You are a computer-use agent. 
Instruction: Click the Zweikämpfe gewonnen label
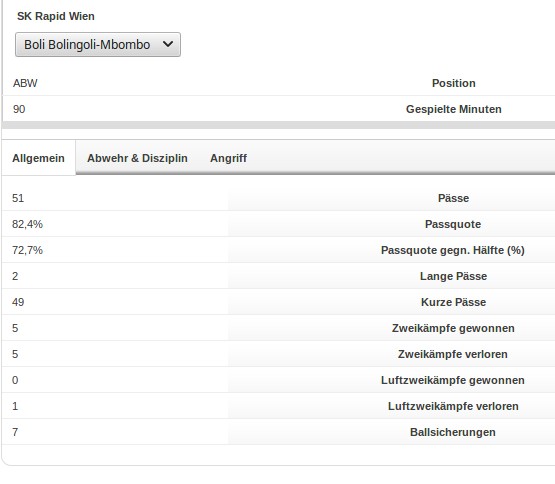(x=453, y=328)
